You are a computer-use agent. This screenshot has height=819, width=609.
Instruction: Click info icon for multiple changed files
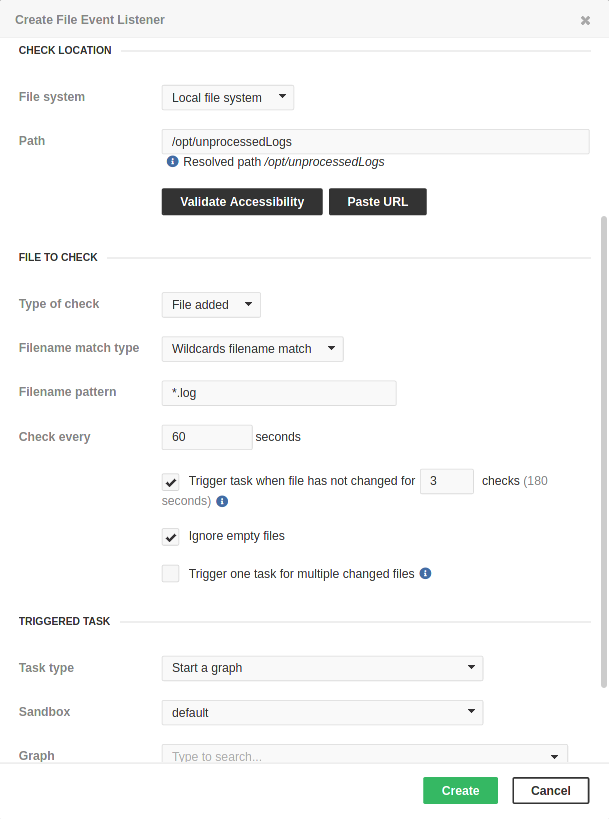click(425, 574)
